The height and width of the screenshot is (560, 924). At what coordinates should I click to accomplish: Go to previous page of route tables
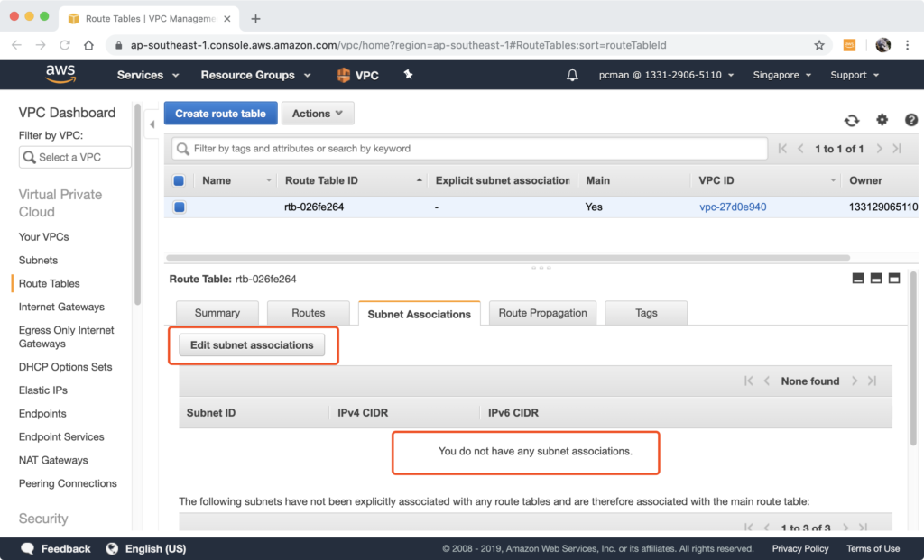tap(800, 149)
